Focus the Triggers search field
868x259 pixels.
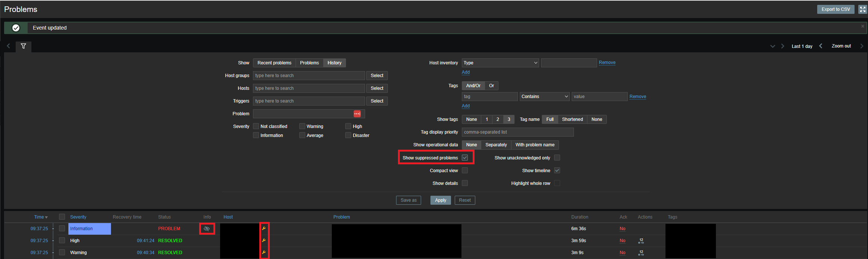(x=309, y=101)
